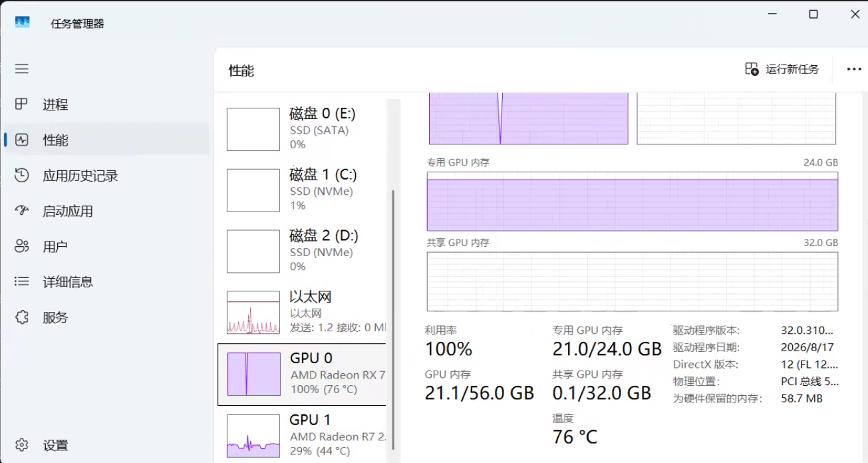Click the 应用历史记录 history clock icon
Screen dimensions: 868x463
point(22,176)
